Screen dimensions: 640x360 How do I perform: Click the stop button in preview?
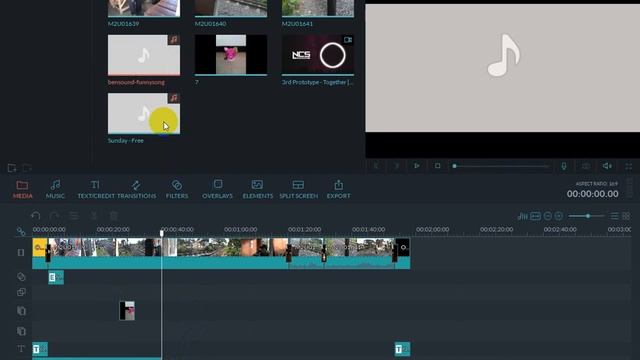[437, 166]
